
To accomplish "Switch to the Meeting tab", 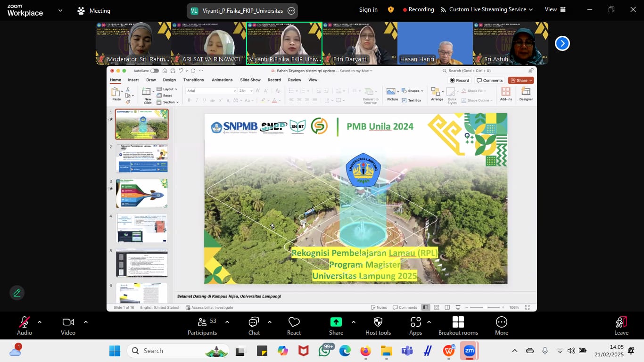I will click(x=93, y=10).
